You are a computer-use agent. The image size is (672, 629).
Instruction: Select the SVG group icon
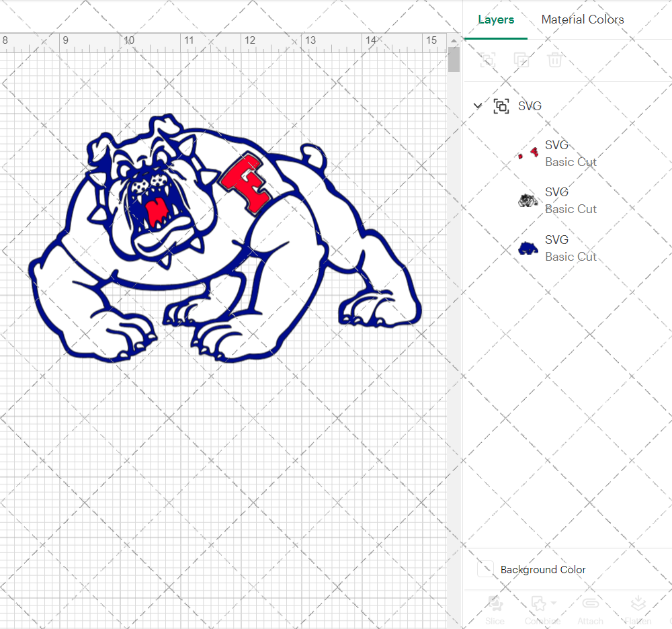(x=501, y=106)
